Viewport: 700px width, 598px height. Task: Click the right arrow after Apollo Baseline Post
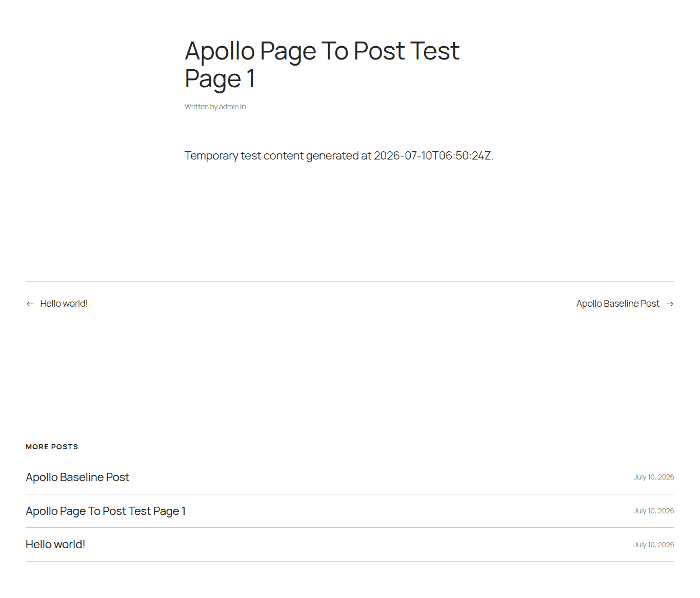(670, 304)
